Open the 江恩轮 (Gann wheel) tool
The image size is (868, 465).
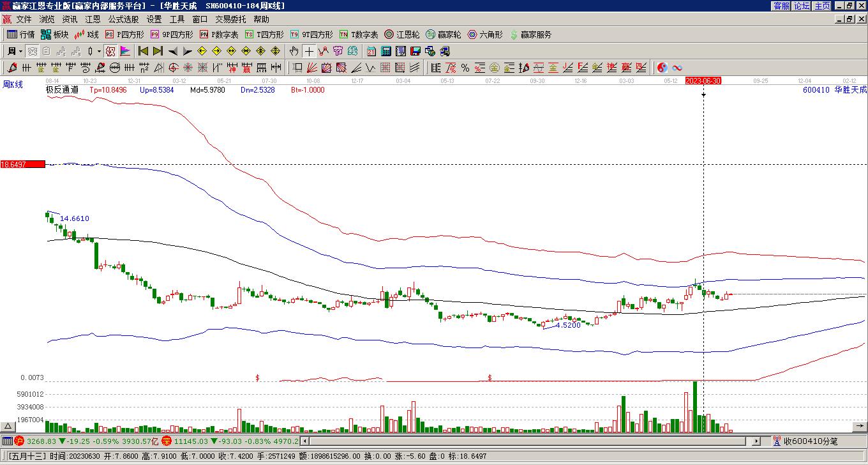pyautogui.click(x=401, y=34)
